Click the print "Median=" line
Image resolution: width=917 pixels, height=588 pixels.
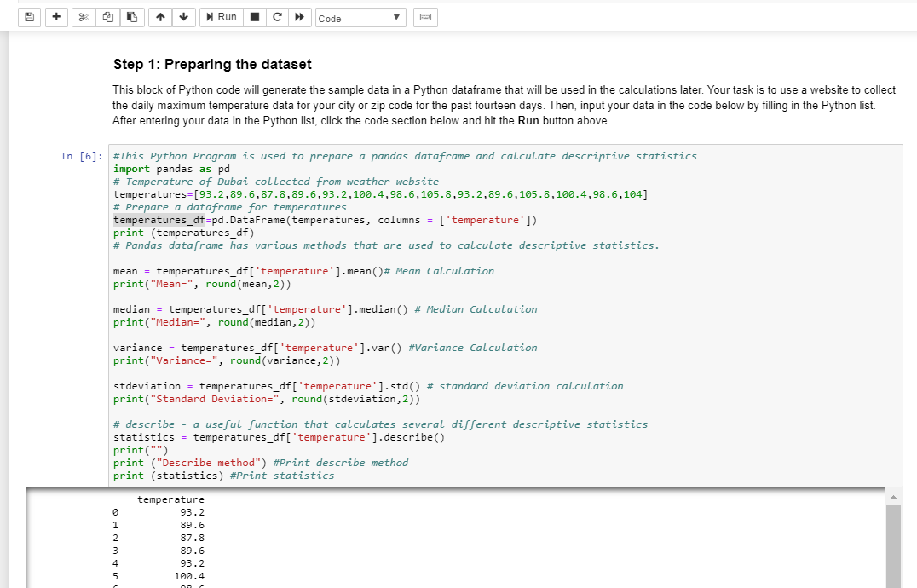click(214, 322)
